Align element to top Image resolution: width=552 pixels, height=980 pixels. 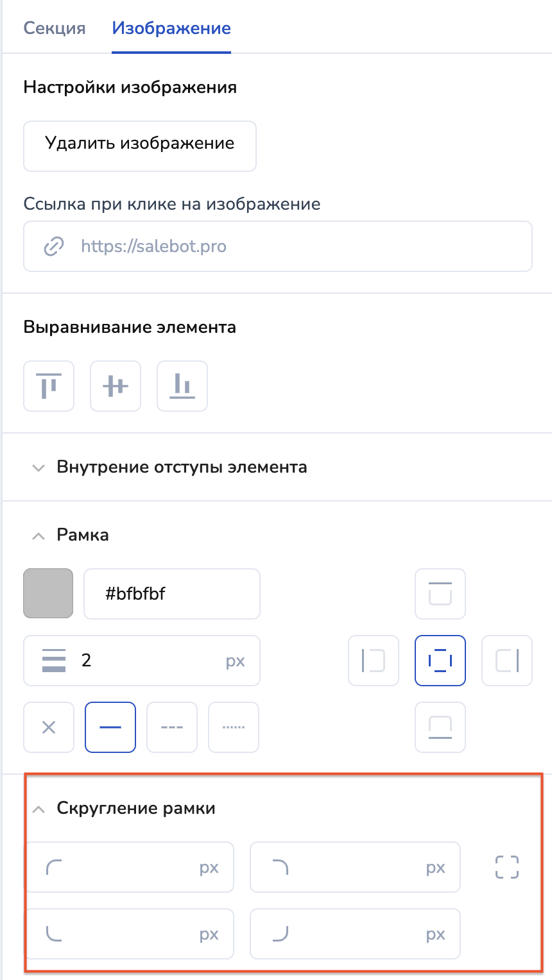tap(49, 386)
